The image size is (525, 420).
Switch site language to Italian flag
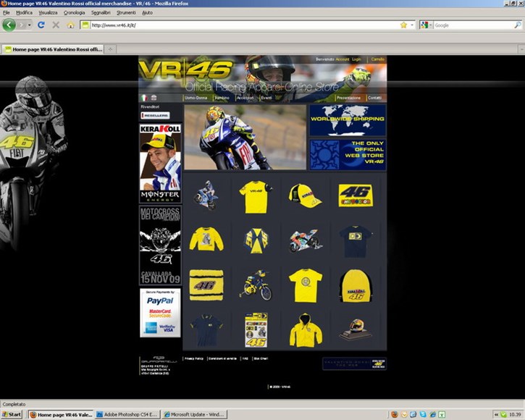click(144, 98)
